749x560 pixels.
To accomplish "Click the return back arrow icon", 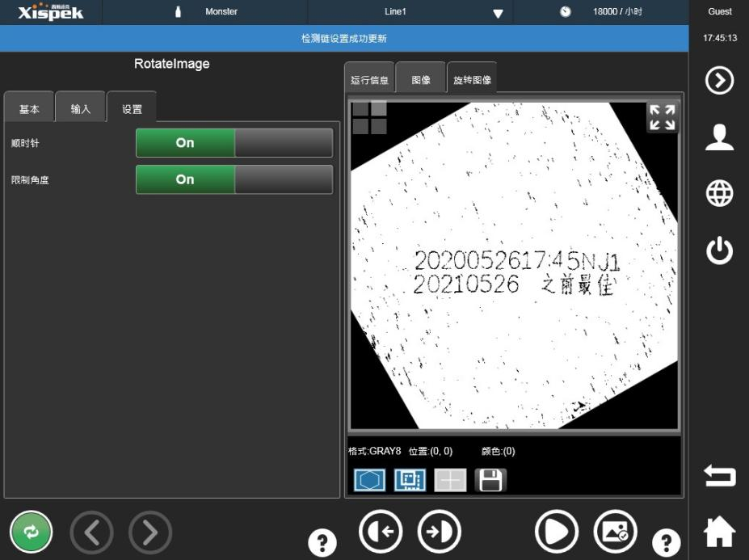I will pyautogui.click(x=719, y=476).
